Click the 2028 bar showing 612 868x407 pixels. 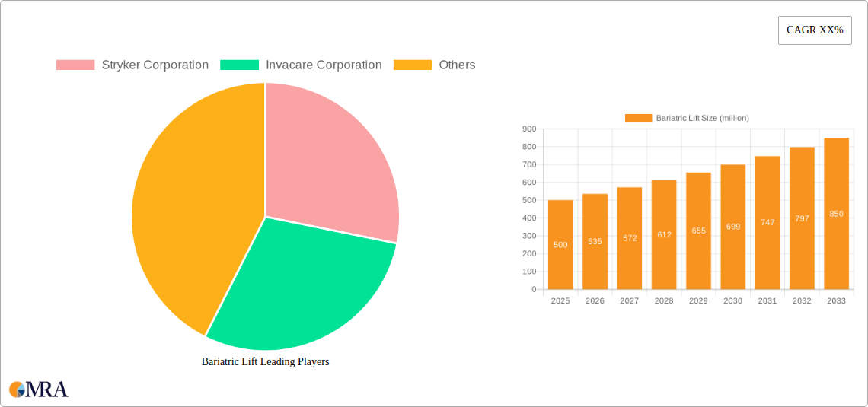point(664,234)
